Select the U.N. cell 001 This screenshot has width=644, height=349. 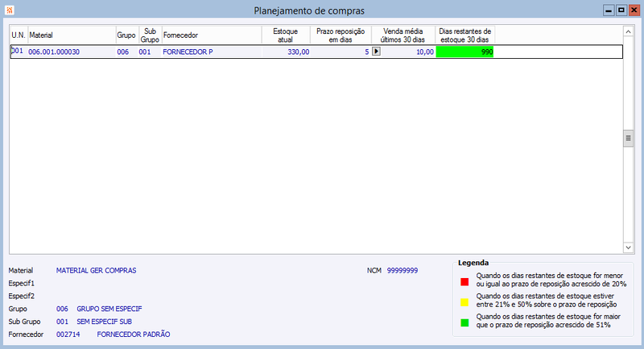point(19,52)
